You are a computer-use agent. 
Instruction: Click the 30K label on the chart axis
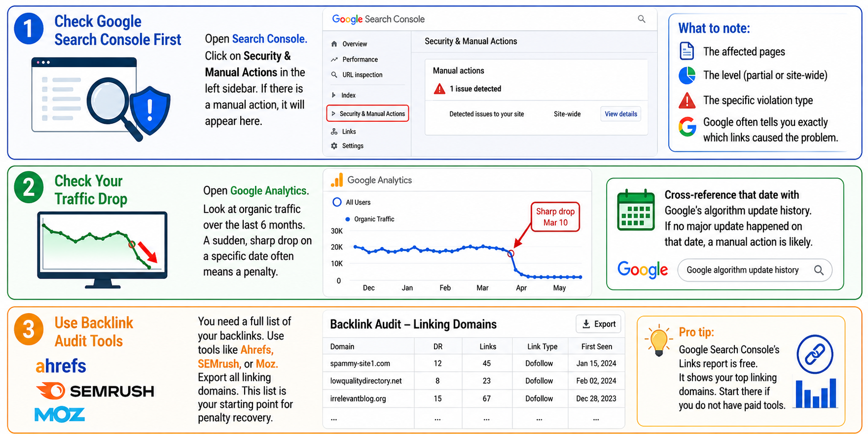(x=337, y=231)
